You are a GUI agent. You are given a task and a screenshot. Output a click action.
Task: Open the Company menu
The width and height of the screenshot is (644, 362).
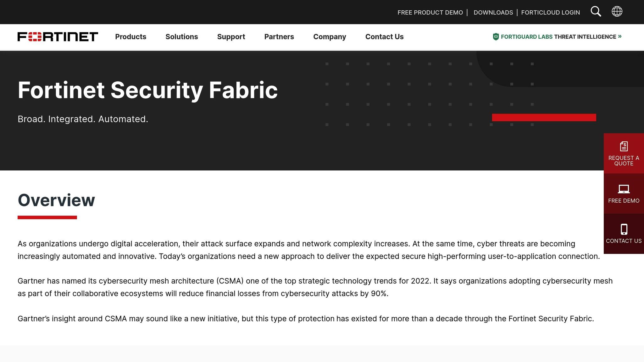[329, 37]
